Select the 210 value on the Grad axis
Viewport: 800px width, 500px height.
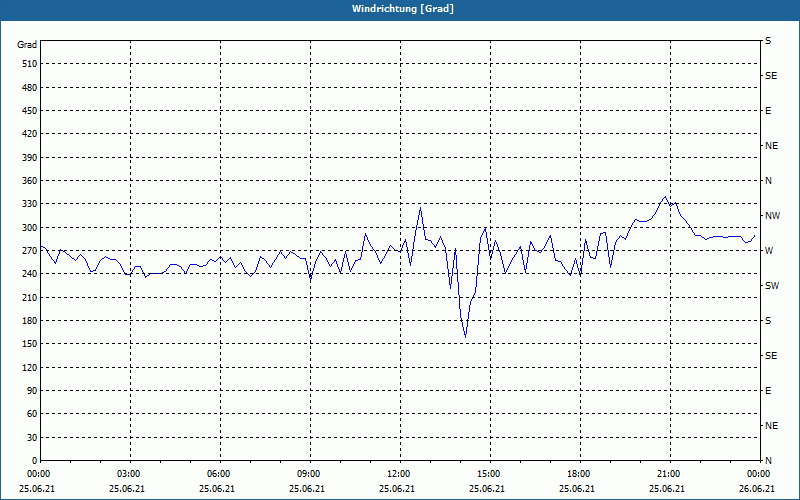30,297
